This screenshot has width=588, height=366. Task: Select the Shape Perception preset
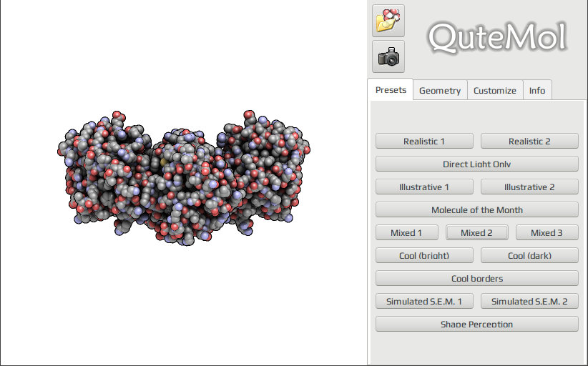[x=476, y=324]
